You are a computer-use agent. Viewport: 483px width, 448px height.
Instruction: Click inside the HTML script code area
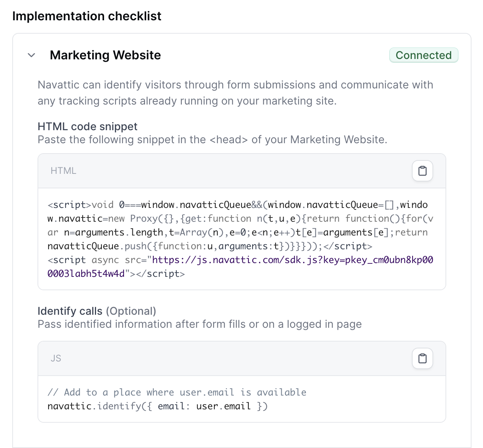[x=241, y=239]
